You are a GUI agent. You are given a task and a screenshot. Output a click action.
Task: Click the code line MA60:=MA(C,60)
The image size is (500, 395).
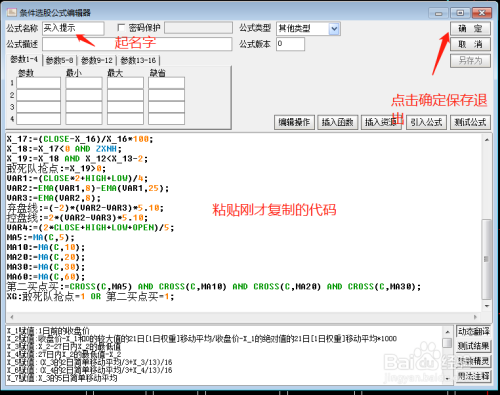point(46,277)
